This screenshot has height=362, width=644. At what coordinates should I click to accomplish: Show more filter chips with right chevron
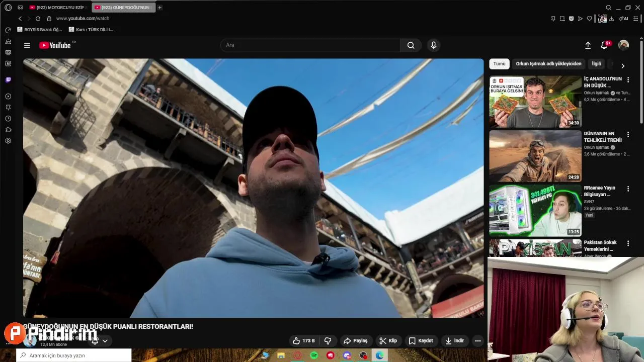(623, 66)
